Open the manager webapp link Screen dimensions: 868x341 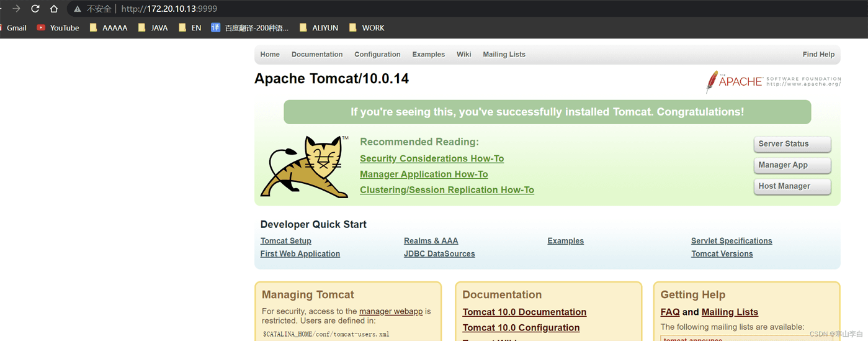point(391,311)
